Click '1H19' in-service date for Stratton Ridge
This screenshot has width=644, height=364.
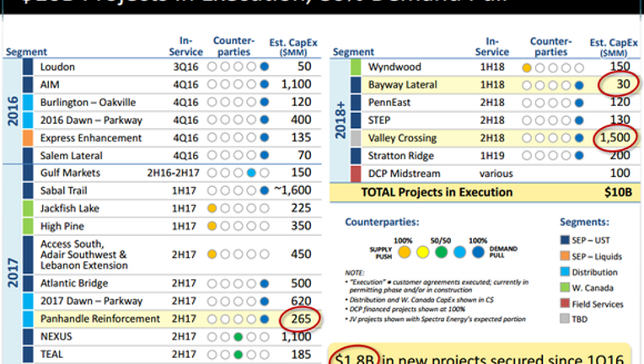(492, 156)
